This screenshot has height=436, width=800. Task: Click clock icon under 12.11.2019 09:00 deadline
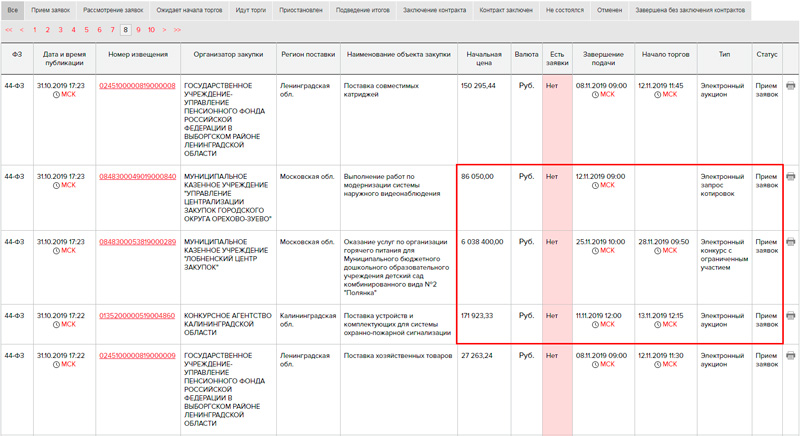pos(595,186)
